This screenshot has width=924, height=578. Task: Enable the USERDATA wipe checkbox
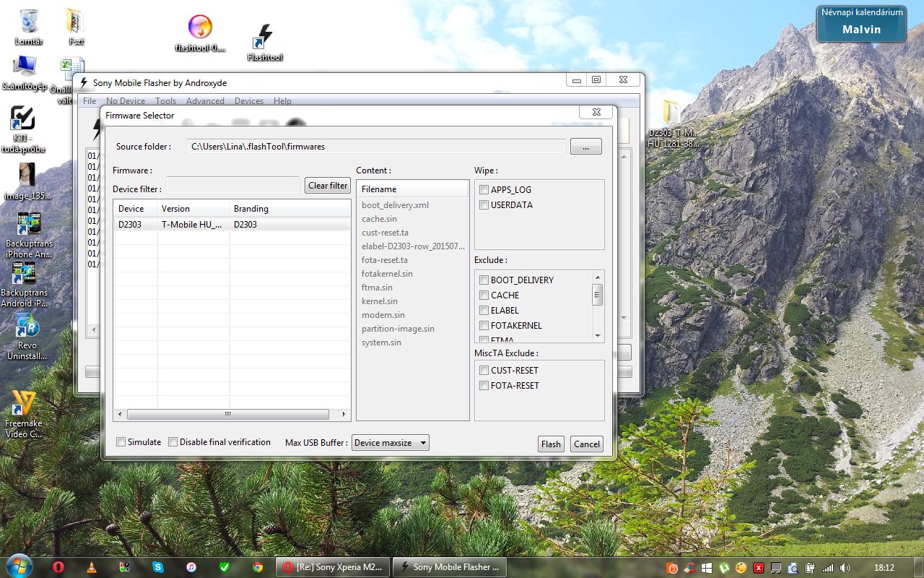tap(484, 204)
